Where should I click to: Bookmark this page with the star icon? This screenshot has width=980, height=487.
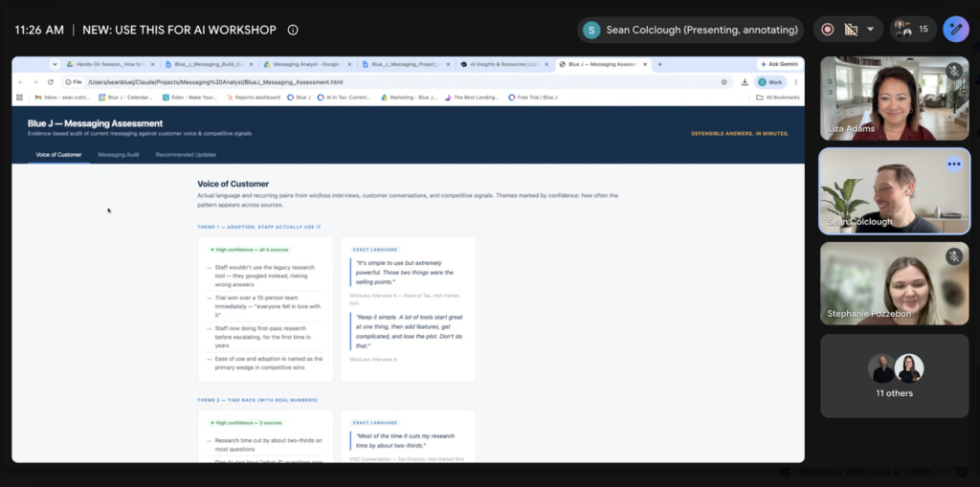pos(724,82)
